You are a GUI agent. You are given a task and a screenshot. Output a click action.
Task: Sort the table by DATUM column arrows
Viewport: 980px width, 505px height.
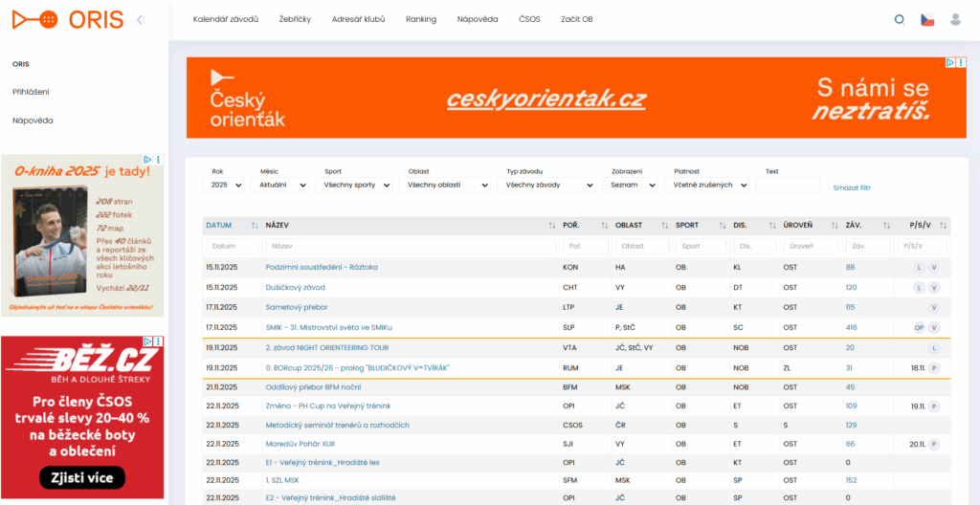[255, 226]
